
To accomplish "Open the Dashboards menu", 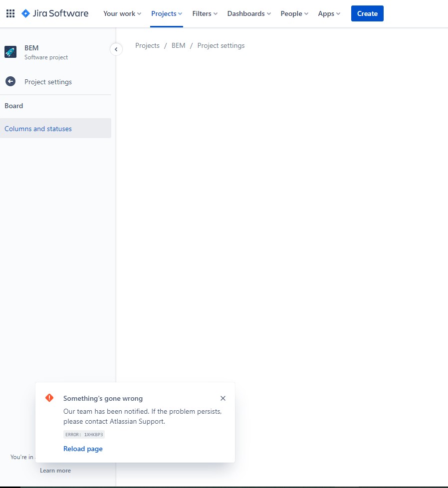I will pyautogui.click(x=249, y=13).
